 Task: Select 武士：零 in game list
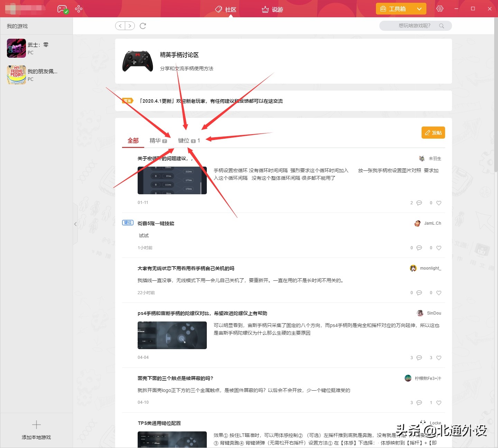point(36,48)
